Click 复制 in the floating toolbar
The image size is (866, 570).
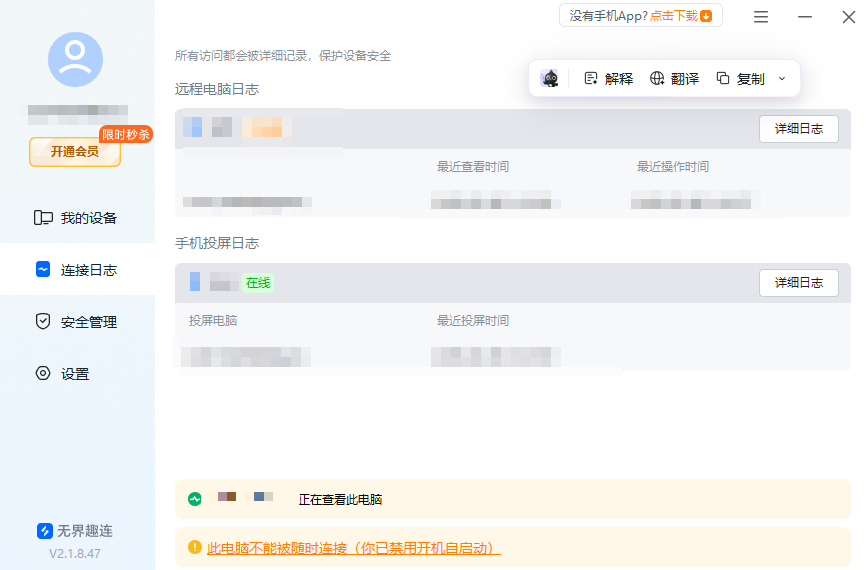[x=741, y=79]
